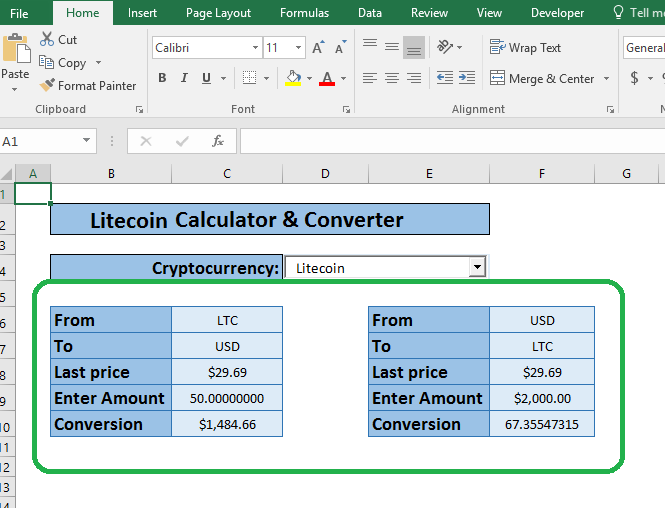This screenshot has width=665, height=508.
Task: Click Merge & Center button
Action: point(542,78)
